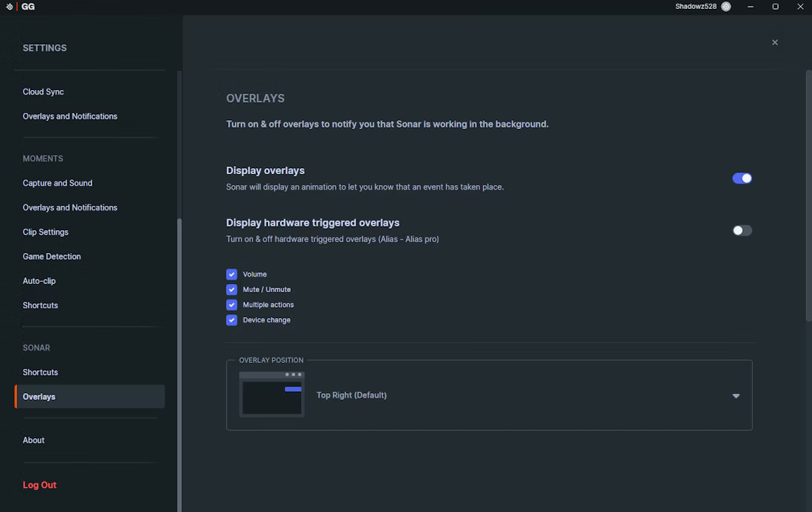Click the SteelSeries logo icon in title bar
Screen dimensions: 812x512
tap(10, 7)
